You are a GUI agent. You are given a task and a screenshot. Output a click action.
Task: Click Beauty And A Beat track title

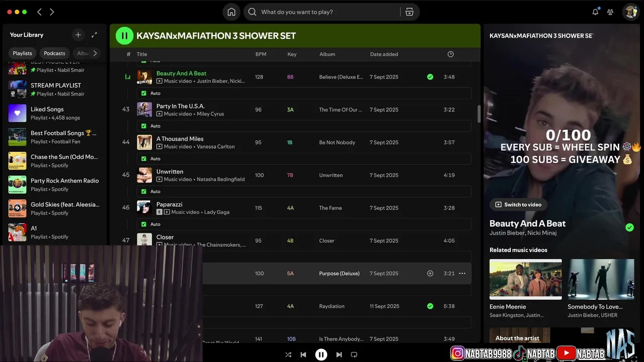[x=181, y=73]
